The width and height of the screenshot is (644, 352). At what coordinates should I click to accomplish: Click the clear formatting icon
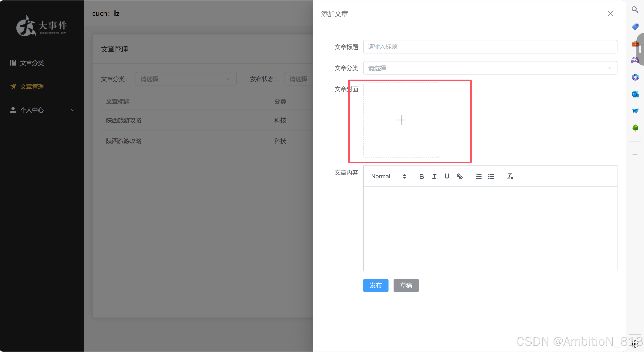pos(510,176)
